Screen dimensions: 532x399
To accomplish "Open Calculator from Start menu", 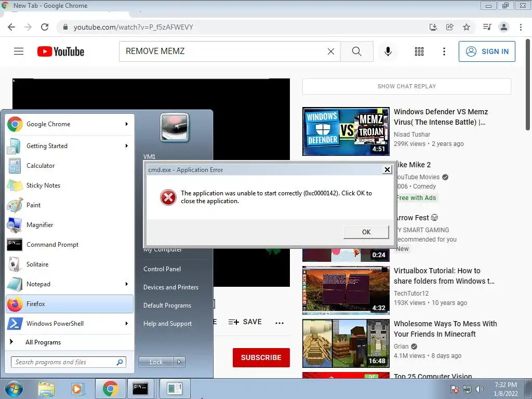I will coord(70,166).
